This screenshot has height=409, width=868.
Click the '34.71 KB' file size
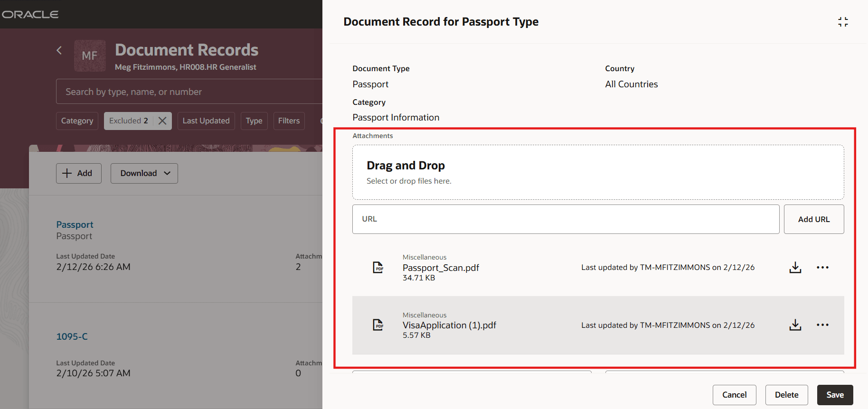[418, 278]
